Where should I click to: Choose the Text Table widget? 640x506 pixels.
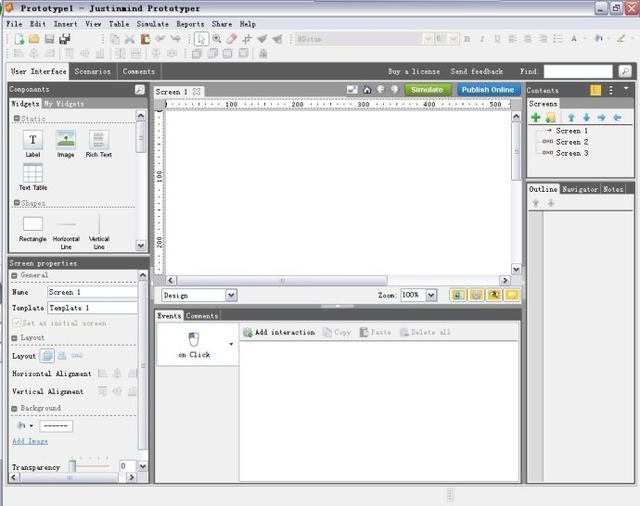tap(33, 173)
